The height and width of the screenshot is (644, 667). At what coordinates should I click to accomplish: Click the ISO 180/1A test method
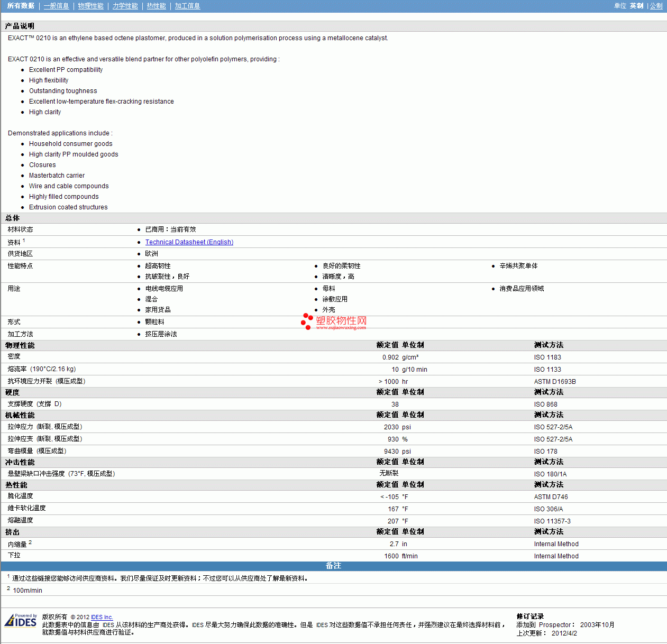pyautogui.click(x=550, y=474)
